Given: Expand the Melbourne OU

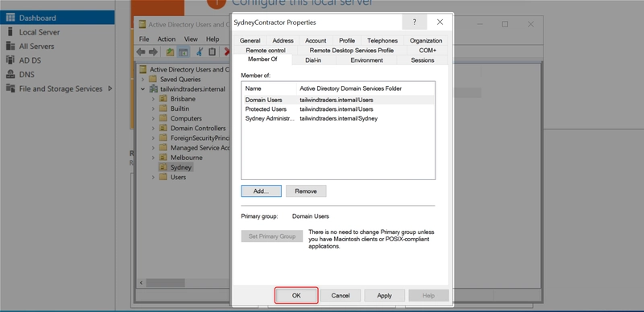Looking at the screenshot, I should (x=153, y=158).
